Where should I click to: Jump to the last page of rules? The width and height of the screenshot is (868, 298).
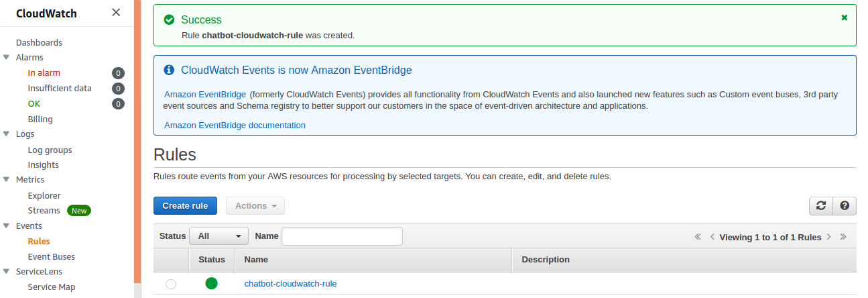[x=843, y=237]
